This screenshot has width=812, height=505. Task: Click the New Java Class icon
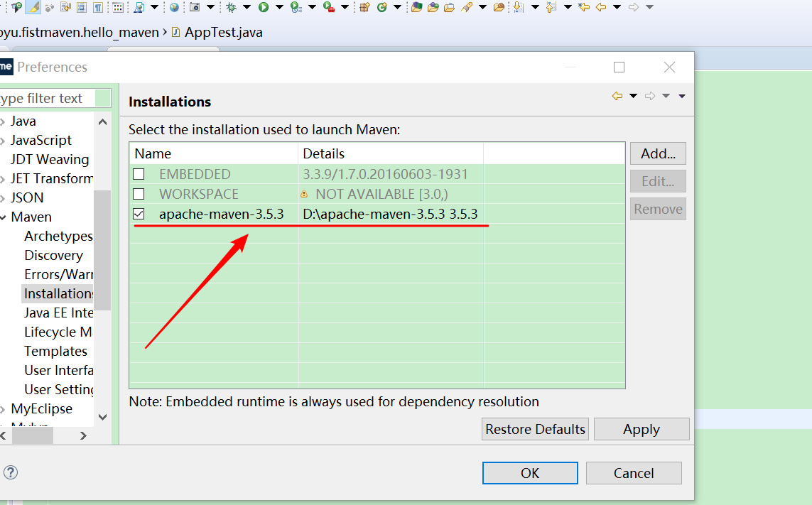pos(382,7)
